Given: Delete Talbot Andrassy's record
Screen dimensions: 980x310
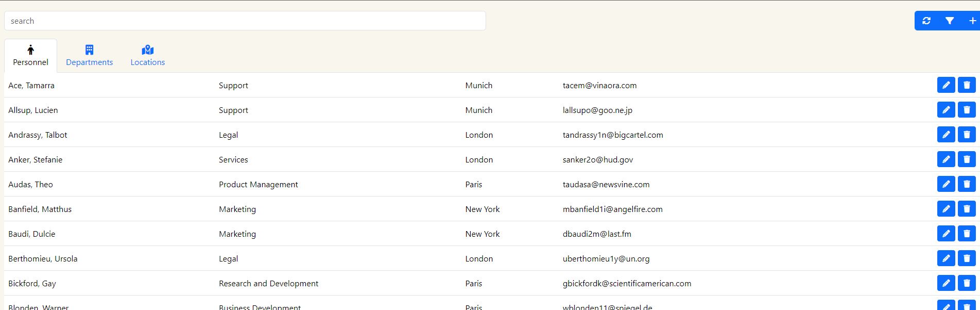Looking at the screenshot, I should 967,135.
